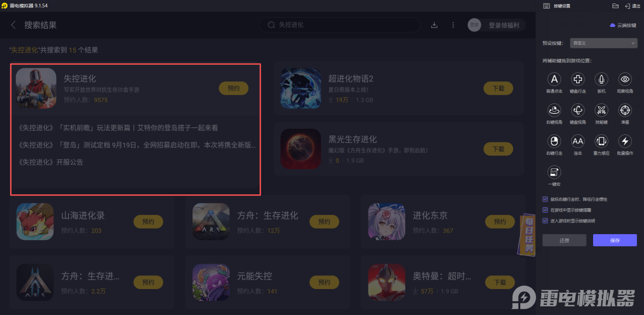Select the 重力感应 phone icon
Screen dimensions: 644x315
coord(601,141)
